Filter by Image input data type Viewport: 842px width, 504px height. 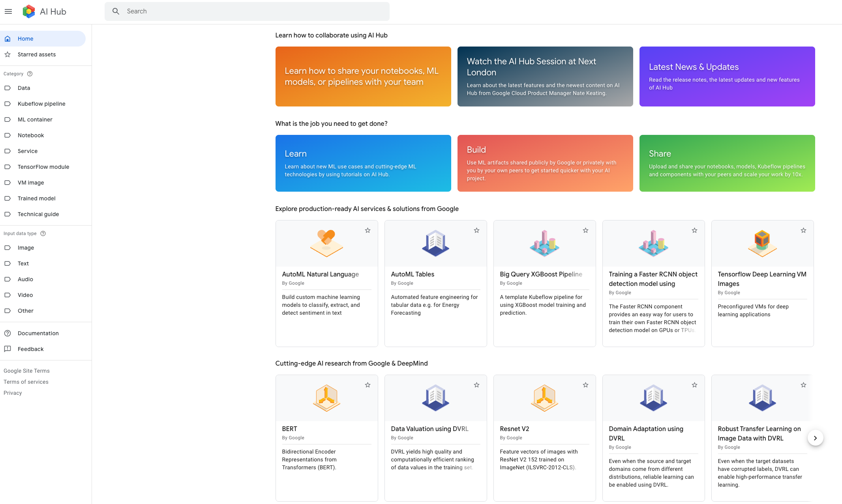[x=26, y=248]
